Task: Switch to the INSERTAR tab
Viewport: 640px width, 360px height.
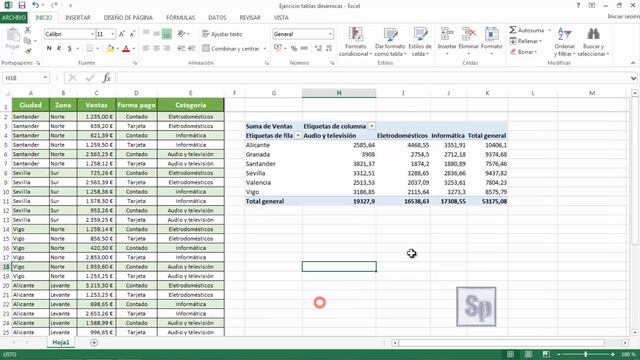Action: point(78,18)
